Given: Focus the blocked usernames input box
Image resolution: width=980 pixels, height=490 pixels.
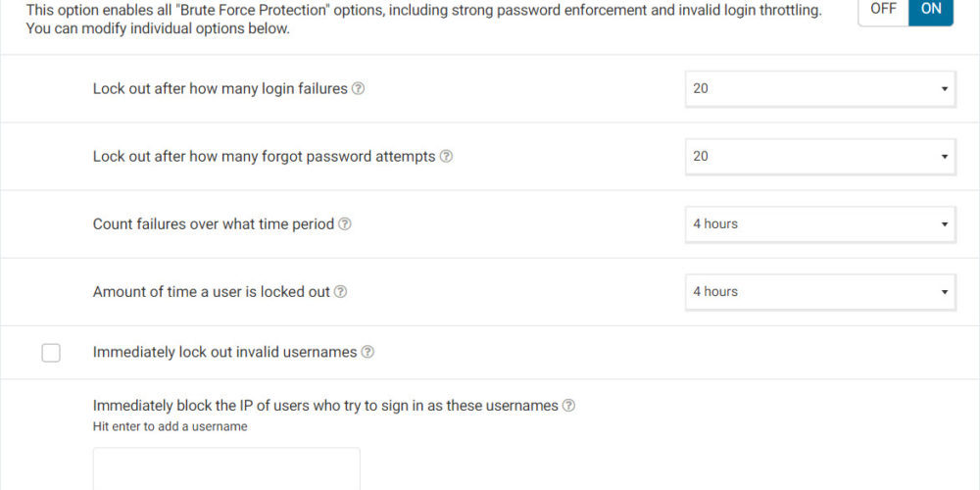Looking at the screenshot, I should tap(226, 469).
